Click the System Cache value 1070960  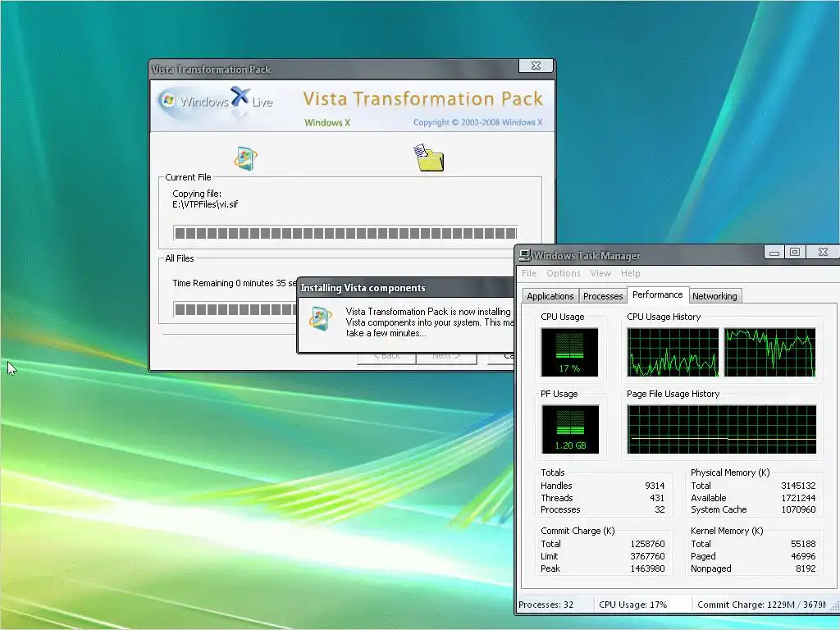798,510
